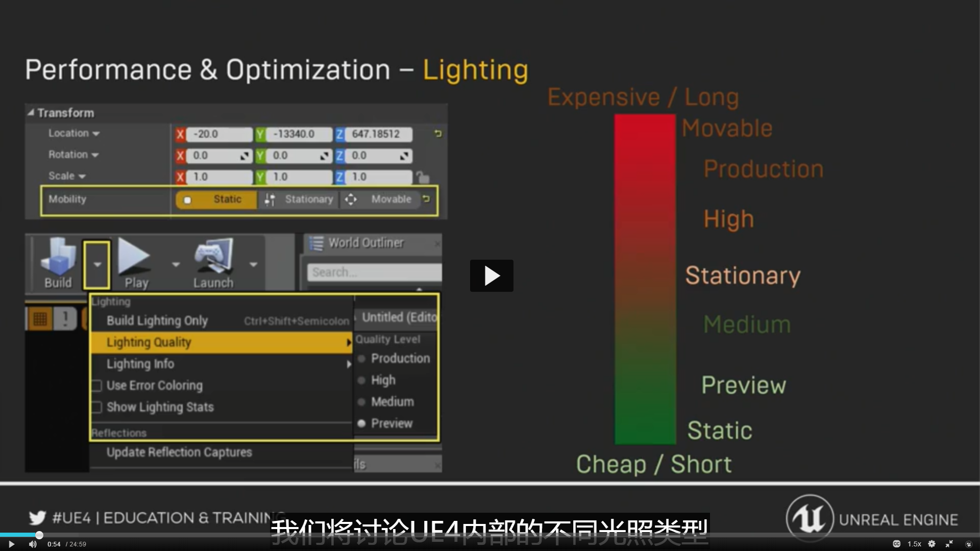Image resolution: width=980 pixels, height=551 pixels.
Task: Set Mobility to Static
Action: tap(216, 199)
